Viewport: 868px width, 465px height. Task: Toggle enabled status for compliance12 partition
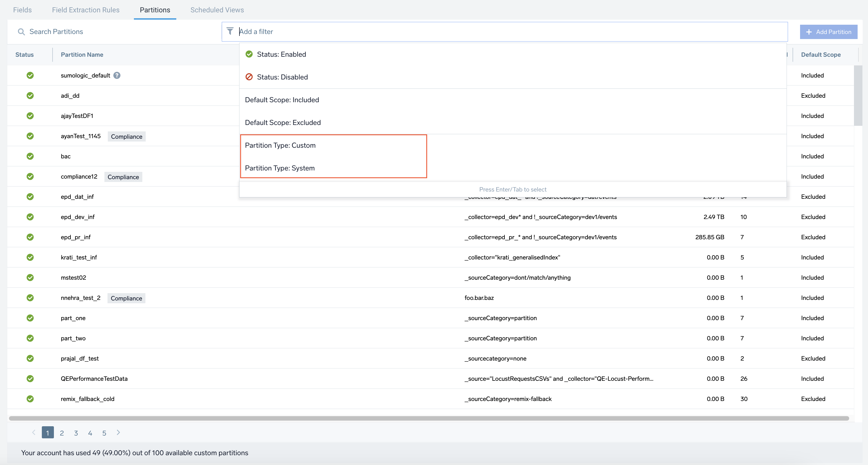pyautogui.click(x=30, y=176)
